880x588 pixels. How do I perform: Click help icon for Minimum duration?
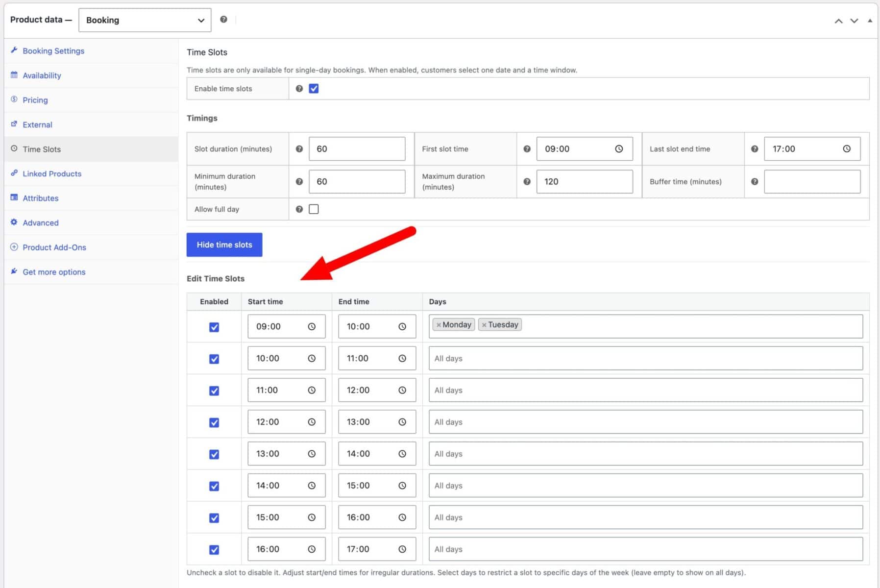299,182
